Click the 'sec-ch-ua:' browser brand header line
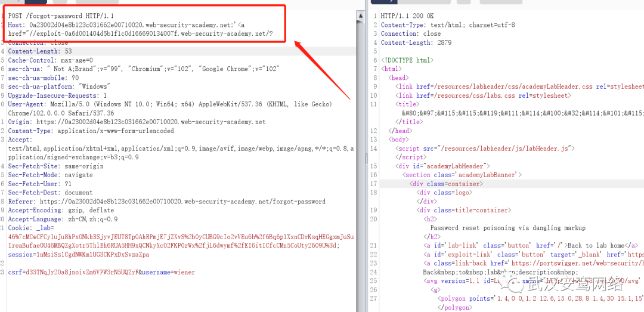This screenshot has height=312, width=644. (x=144, y=69)
